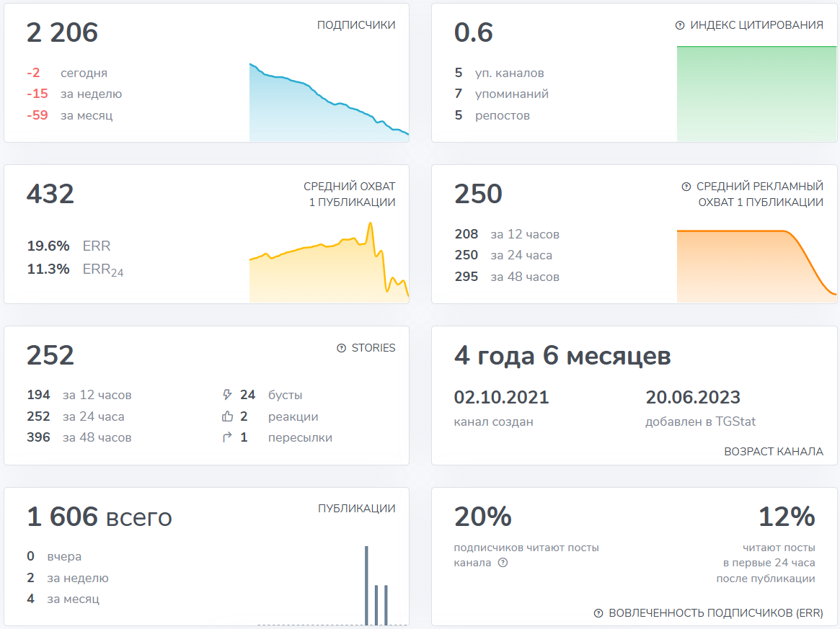Click the forward arrow icon for пересылки

pyautogui.click(x=227, y=437)
